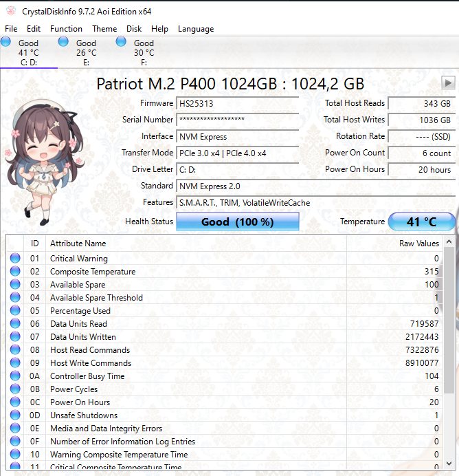Click the blue status orb for E: drive
Image resolution: width=459 pixels, height=476 pixels.
(63, 41)
